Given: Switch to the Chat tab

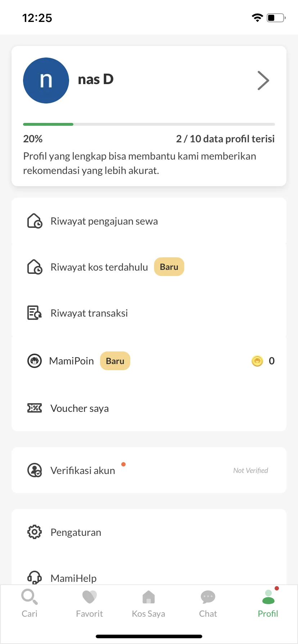Looking at the screenshot, I should (x=208, y=603).
